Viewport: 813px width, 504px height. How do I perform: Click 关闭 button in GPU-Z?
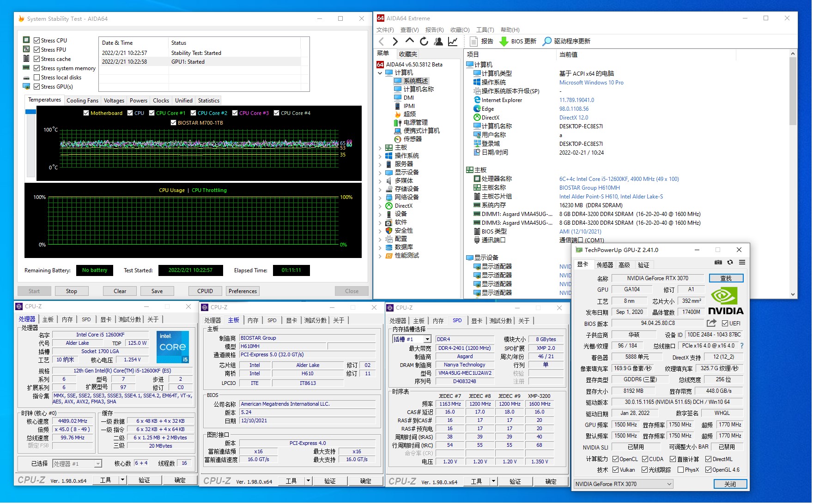(730, 484)
